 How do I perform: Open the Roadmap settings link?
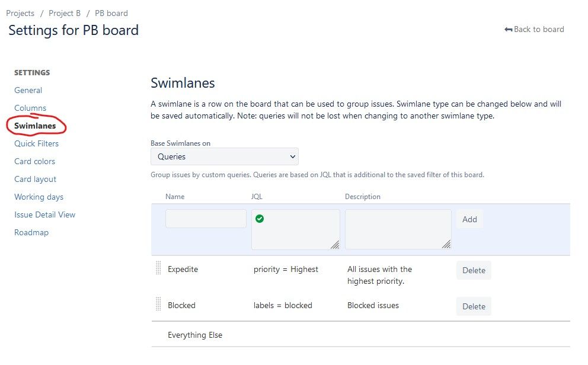(x=31, y=232)
